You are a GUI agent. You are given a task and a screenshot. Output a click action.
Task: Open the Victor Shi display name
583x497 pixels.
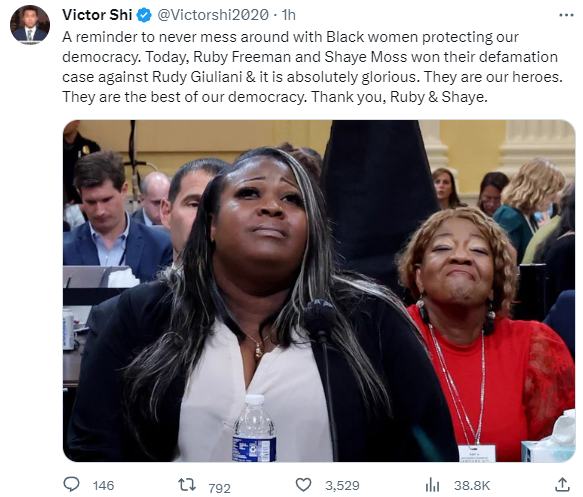[97, 15]
